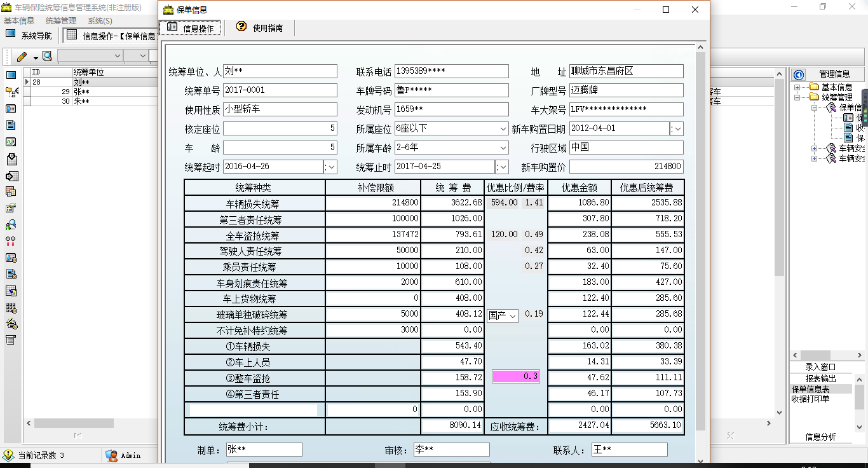Click the 联系电话 input field
This screenshot has width=868, height=468.
click(452, 71)
